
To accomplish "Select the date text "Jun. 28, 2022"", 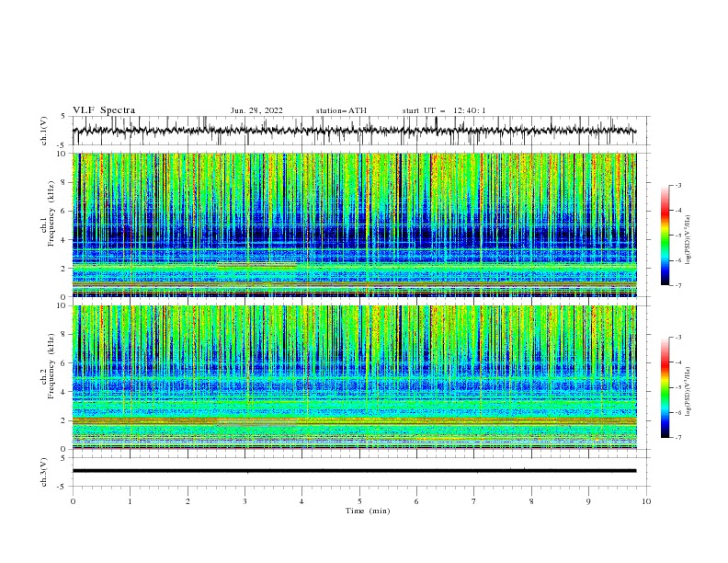I will [256, 110].
